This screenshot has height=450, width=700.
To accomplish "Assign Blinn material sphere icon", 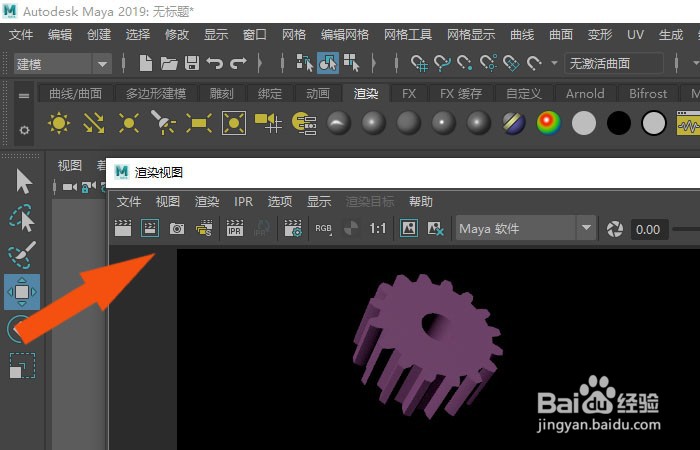I will pos(374,123).
